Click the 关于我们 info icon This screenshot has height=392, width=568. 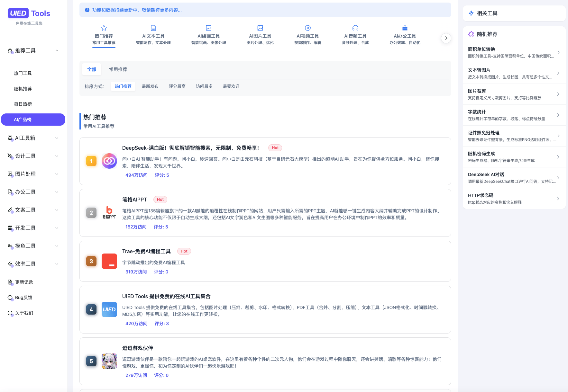(10, 313)
